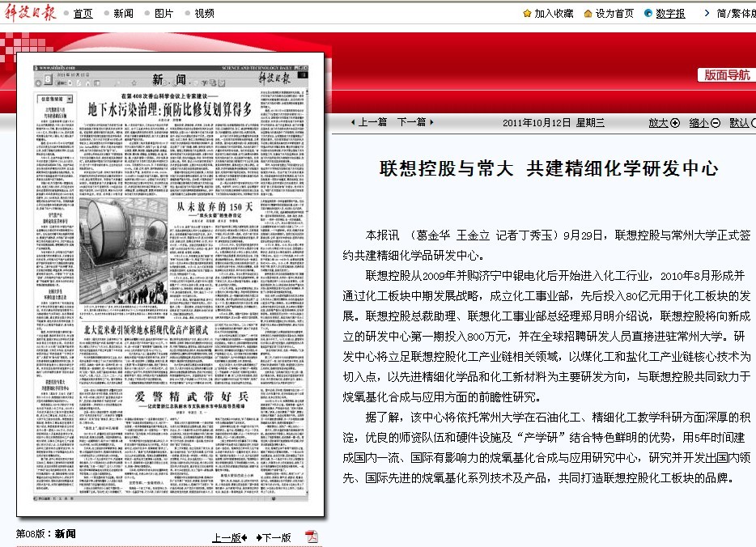756x547 pixels.
Task: Click the date 2011年10月12日 星期三
Action: 554,123
